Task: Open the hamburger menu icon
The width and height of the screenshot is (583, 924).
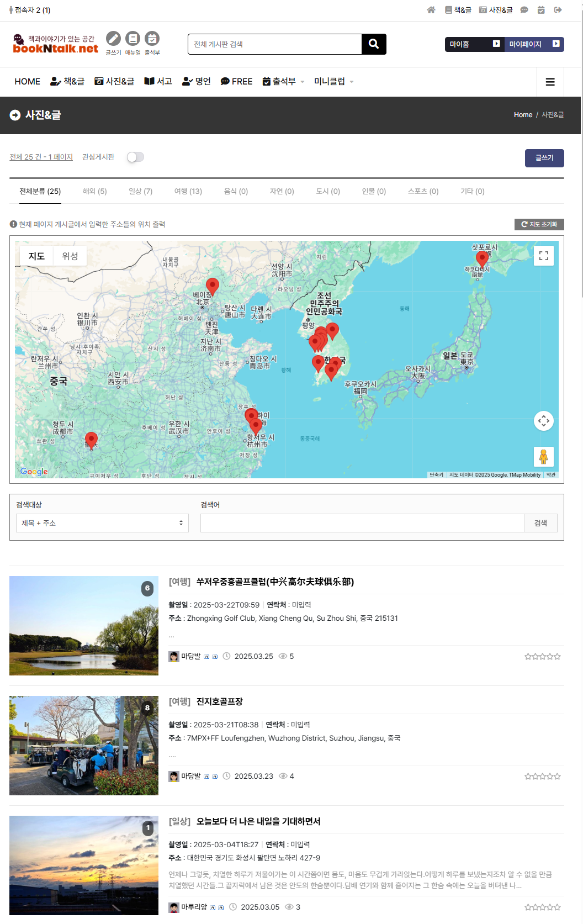Action: (550, 82)
